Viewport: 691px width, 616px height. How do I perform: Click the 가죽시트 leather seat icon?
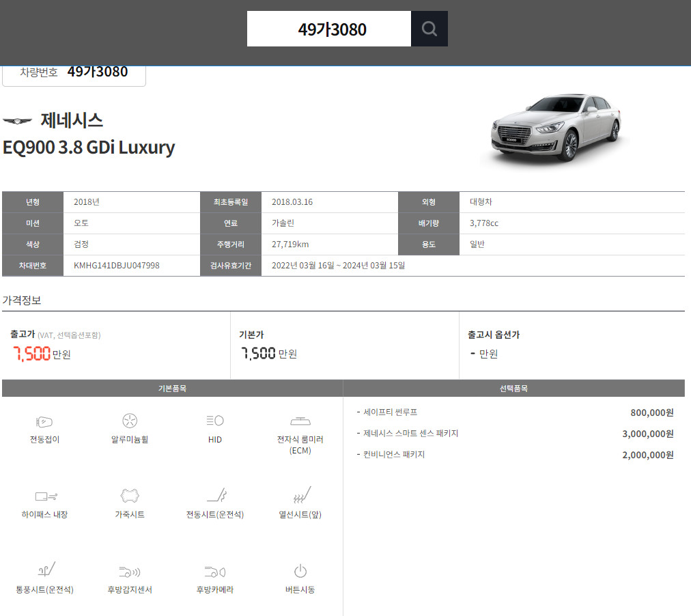coord(130,496)
